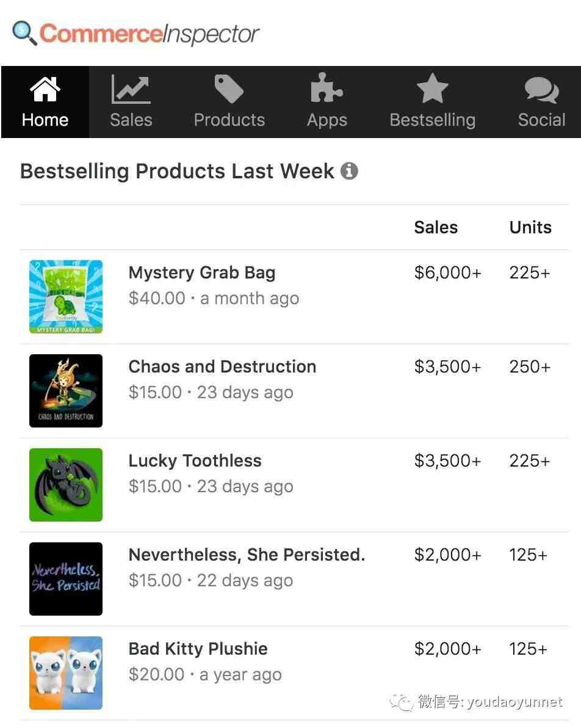
Task: Open the Sales chart icon
Action: pos(131,90)
